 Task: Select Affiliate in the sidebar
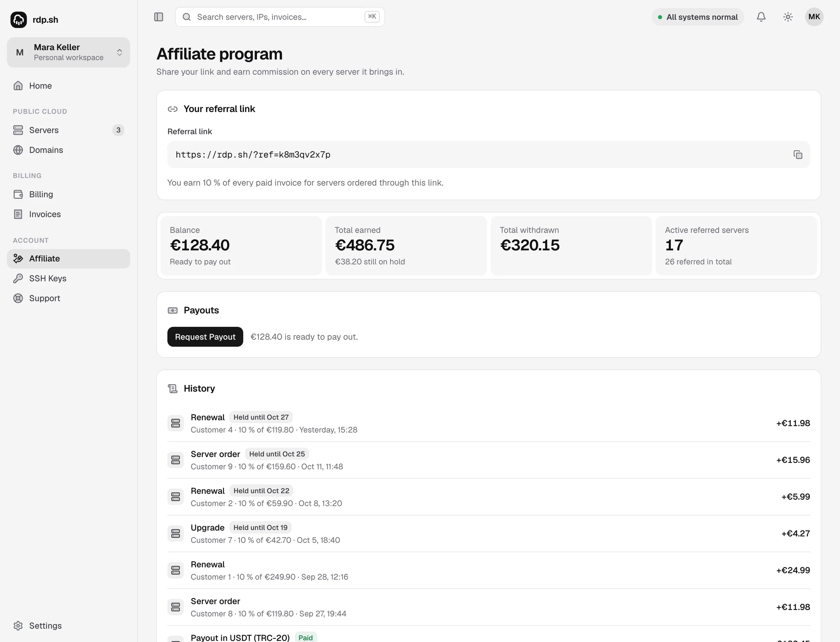(68, 259)
